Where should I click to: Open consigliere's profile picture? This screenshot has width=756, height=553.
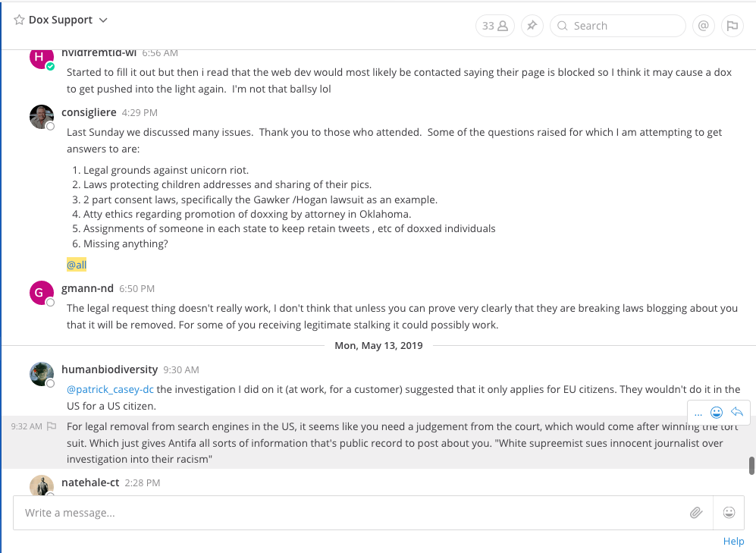[x=41, y=117]
